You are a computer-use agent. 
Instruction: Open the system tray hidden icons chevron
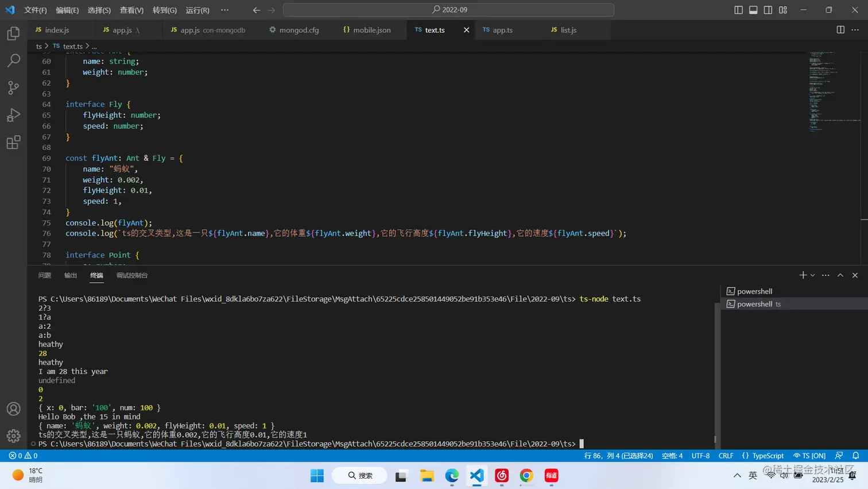[737, 476]
